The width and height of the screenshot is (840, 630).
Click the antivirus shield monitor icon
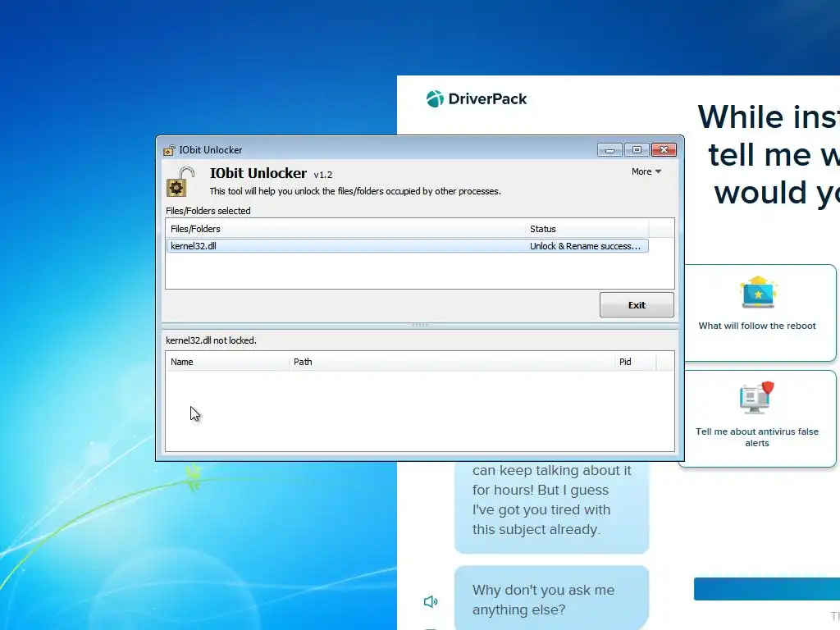757,398
